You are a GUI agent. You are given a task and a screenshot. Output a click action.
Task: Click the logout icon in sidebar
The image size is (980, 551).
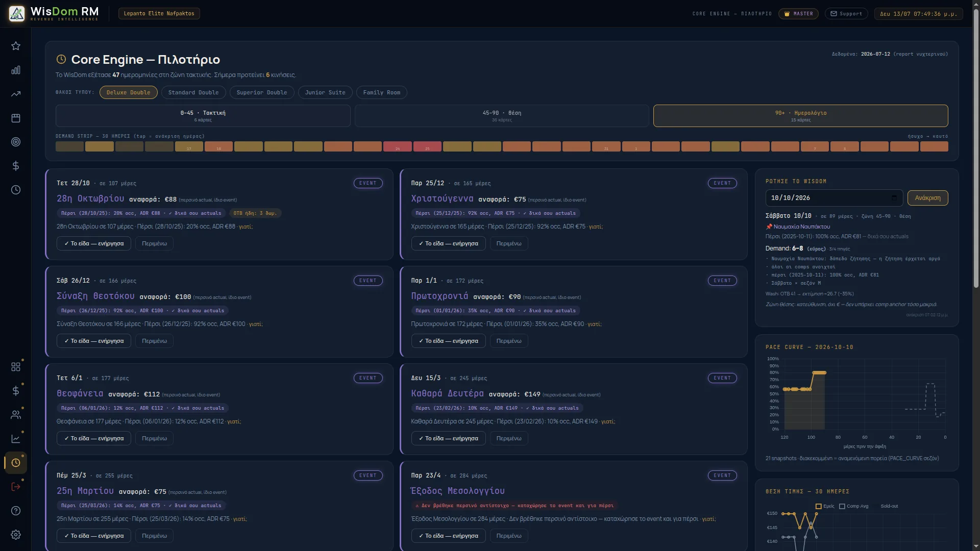tap(16, 487)
